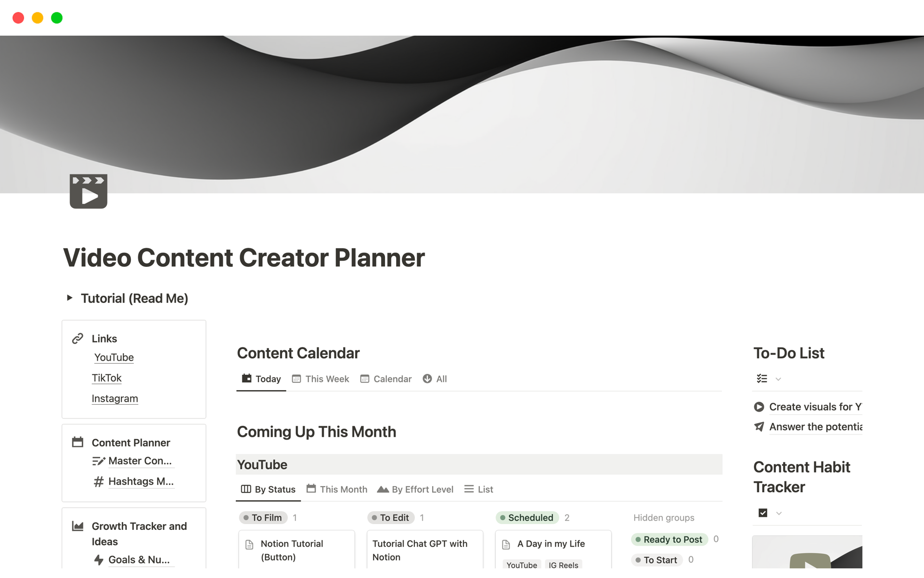Click the Links chain icon

point(77,339)
